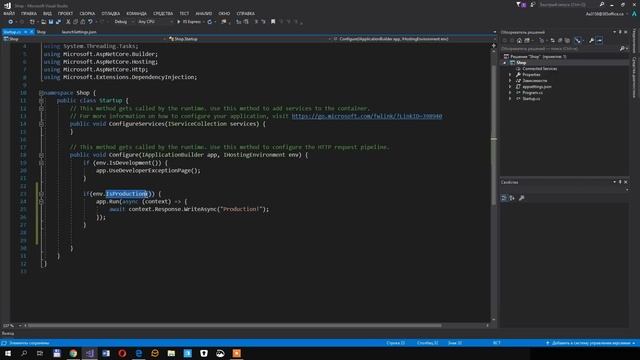Screen dimensions: 640x360
Task: Click the Save icon in toolbar
Action: pyautogui.click(x=51, y=22)
